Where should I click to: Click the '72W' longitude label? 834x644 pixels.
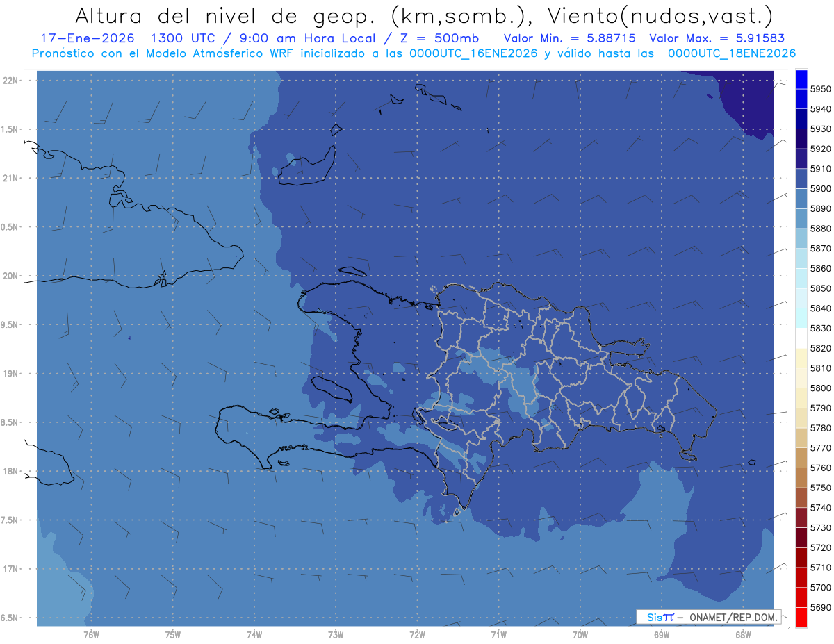tap(417, 635)
